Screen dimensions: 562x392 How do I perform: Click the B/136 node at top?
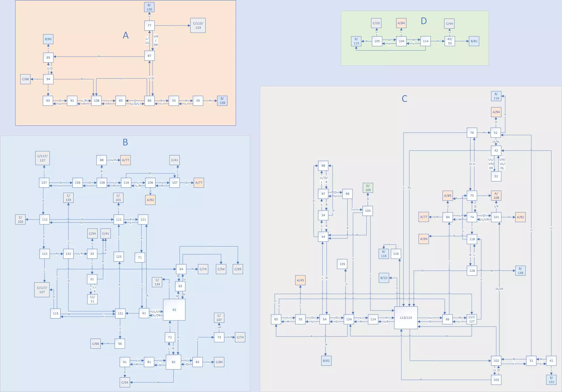pyautogui.click(x=149, y=7)
